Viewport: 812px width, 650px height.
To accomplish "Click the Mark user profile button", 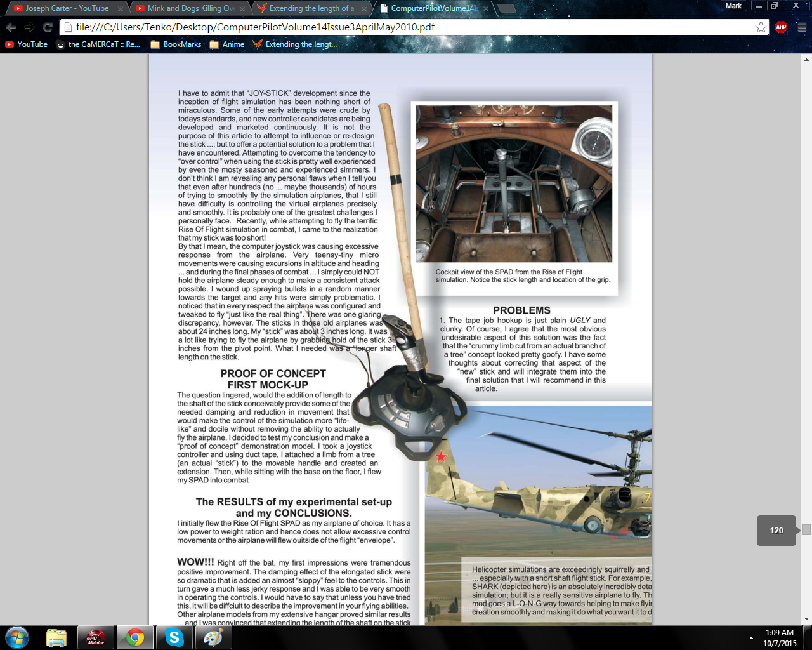I will click(x=733, y=6).
